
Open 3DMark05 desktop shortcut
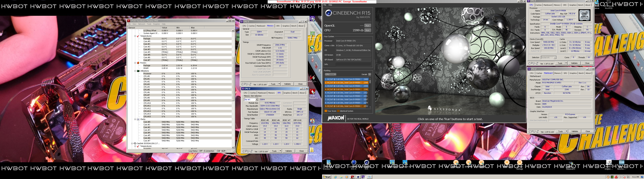pyautogui.click(x=469, y=164)
